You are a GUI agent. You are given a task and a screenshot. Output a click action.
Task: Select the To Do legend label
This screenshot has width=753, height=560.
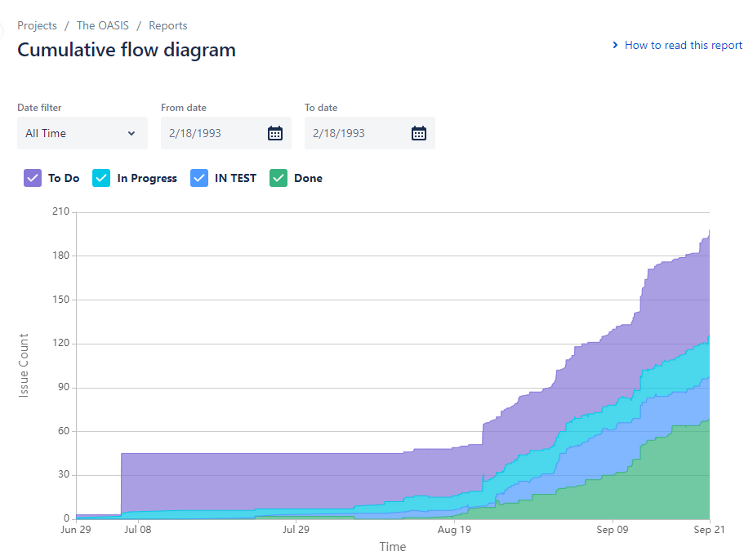(x=64, y=178)
